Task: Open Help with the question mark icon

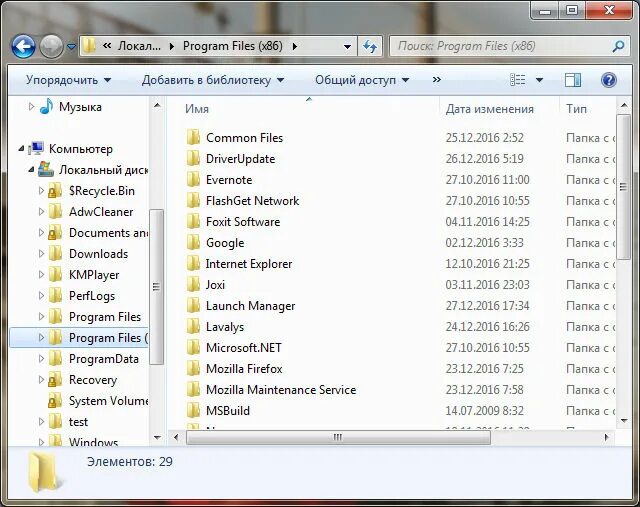Action: tap(608, 80)
